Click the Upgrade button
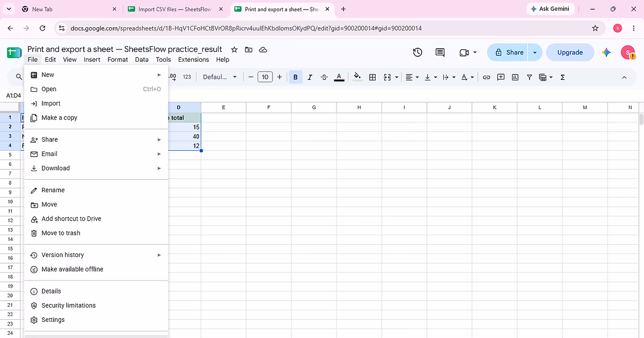This screenshot has height=338, width=644. 570,52
